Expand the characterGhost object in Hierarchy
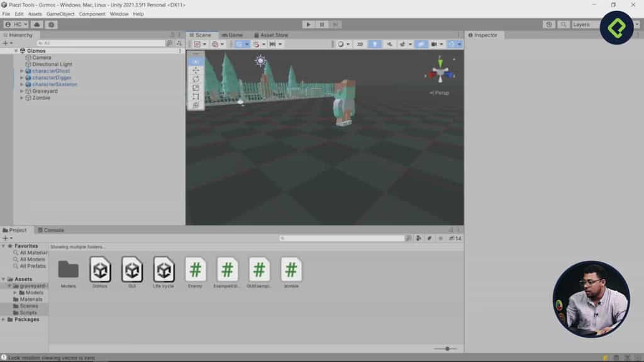Screen dimensions: 644x362 tap(21, 70)
